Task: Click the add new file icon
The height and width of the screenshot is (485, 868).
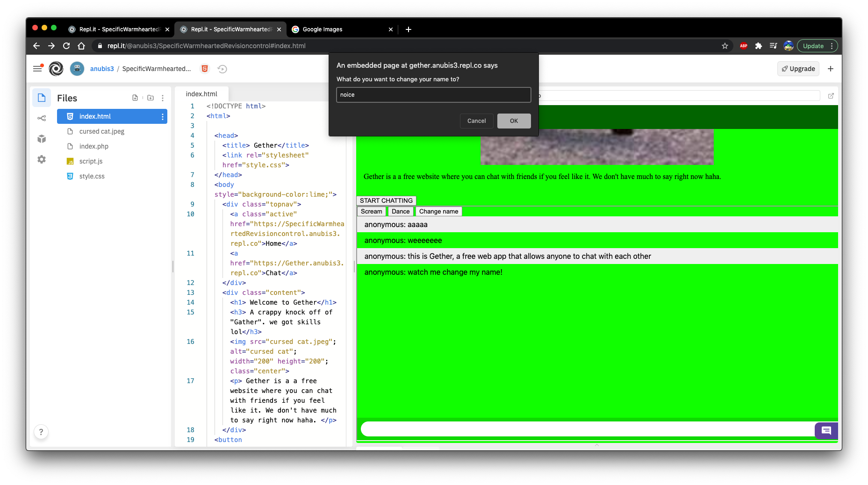Action: pos(135,98)
